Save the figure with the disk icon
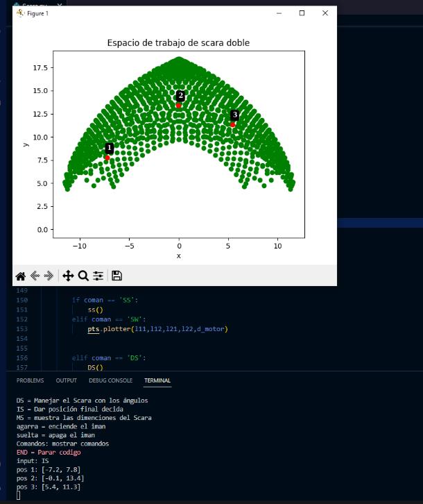This screenshot has height=504, width=423. click(116, 276)
